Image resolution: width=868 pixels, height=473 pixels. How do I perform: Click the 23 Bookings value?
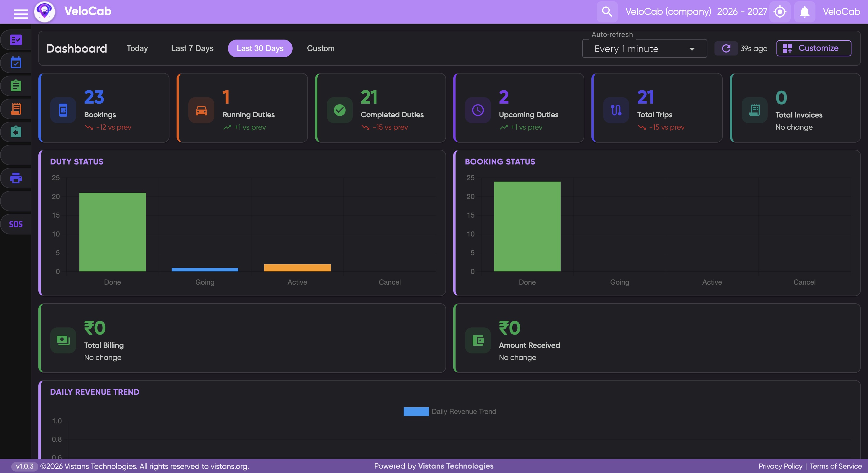tap(94, 97)
